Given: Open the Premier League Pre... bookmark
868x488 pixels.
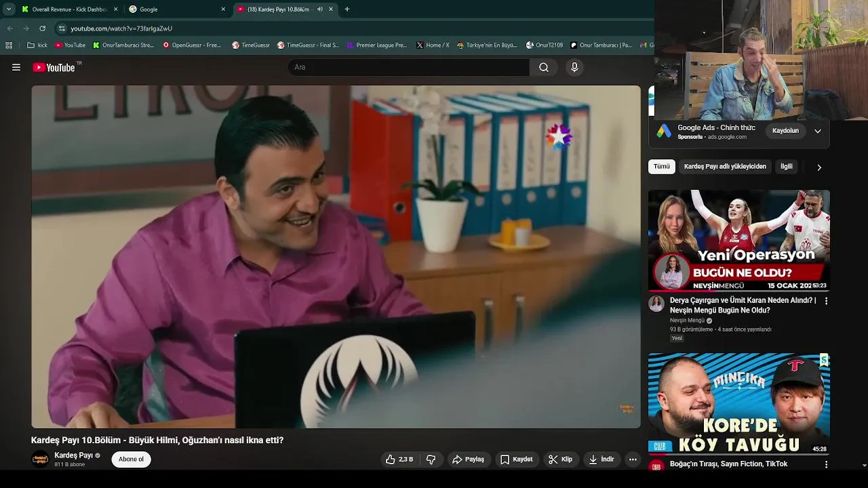Looking at the screenshot, I should [x=377, y=45].
